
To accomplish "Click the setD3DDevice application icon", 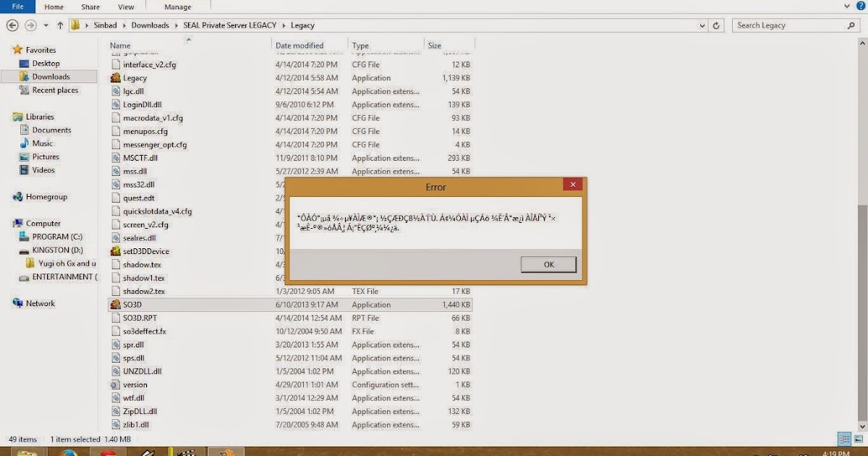I will (116, 250).
